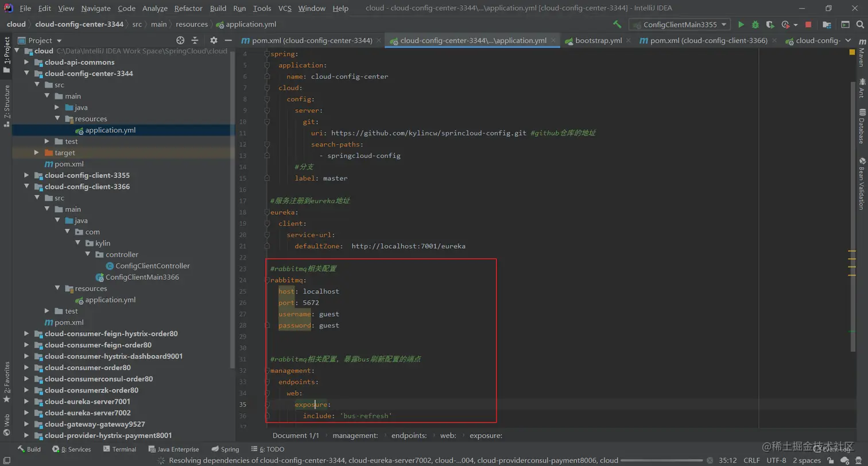Collapse the cloud-config-center-3344 module

pyautogui.click(x=26, y=74)
